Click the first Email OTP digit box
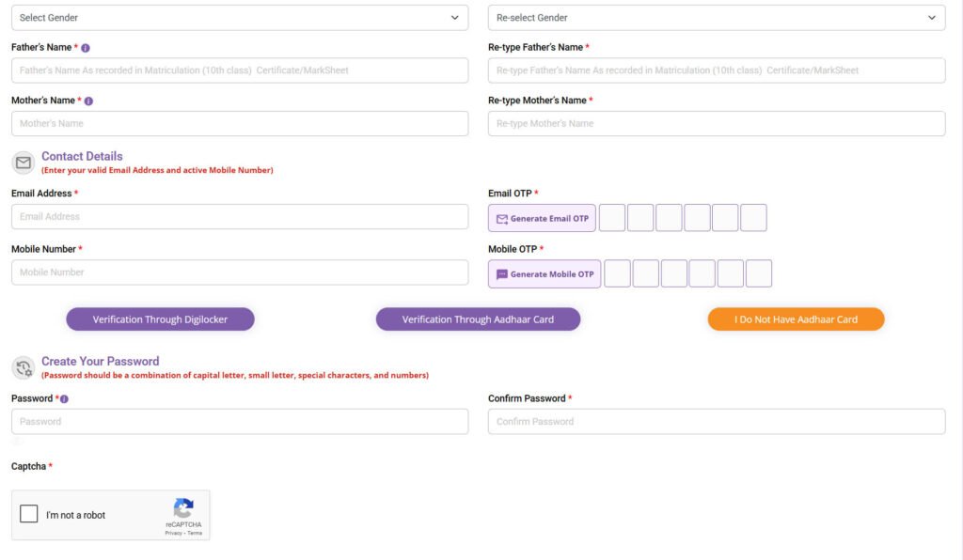The height and width of the screenshot is (560, 963). [x=612, y=218]
